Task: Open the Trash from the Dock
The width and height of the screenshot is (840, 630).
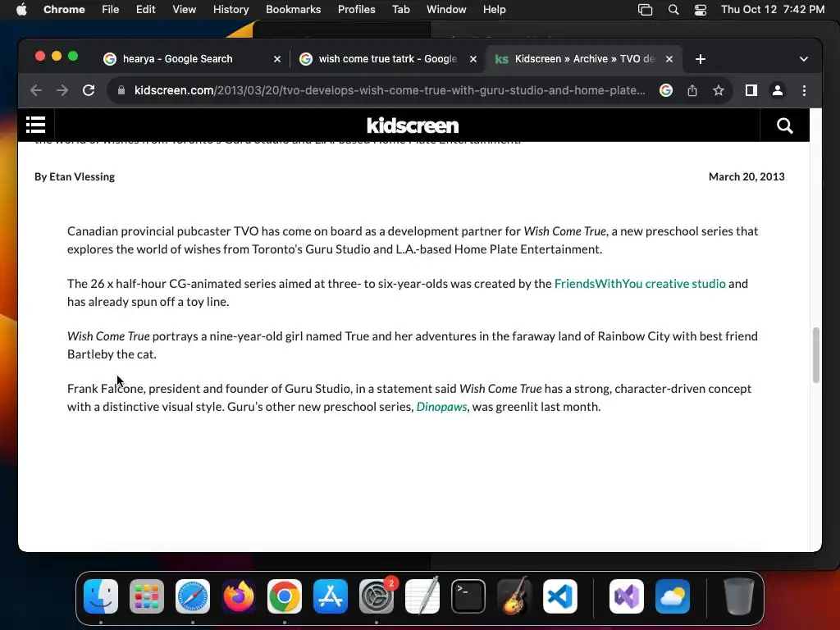Action: click(739, 596)
